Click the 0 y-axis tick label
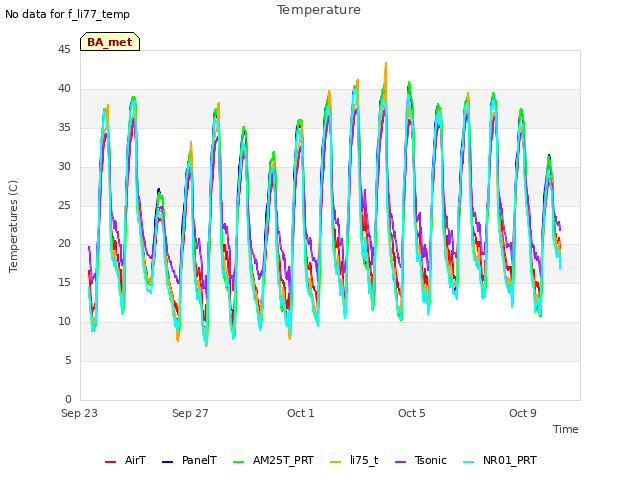640x480 pixels. 68,399
